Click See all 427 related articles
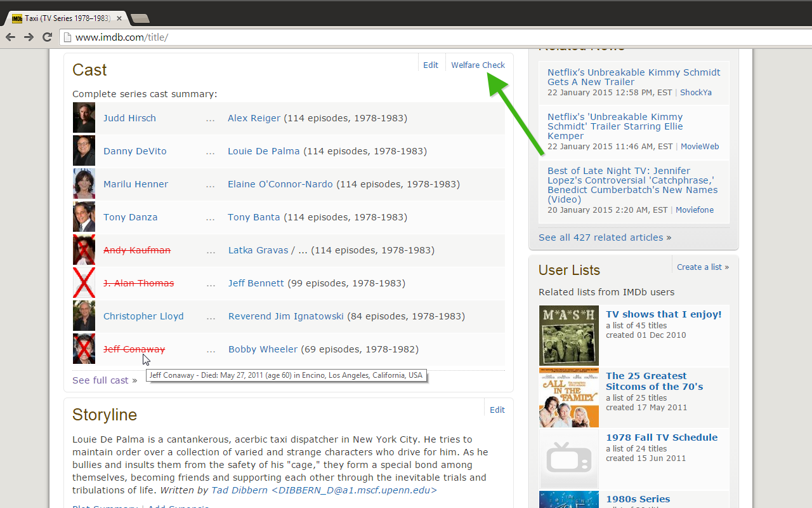The width and height of the screenshot is (812, 508). tap(605, 237)
